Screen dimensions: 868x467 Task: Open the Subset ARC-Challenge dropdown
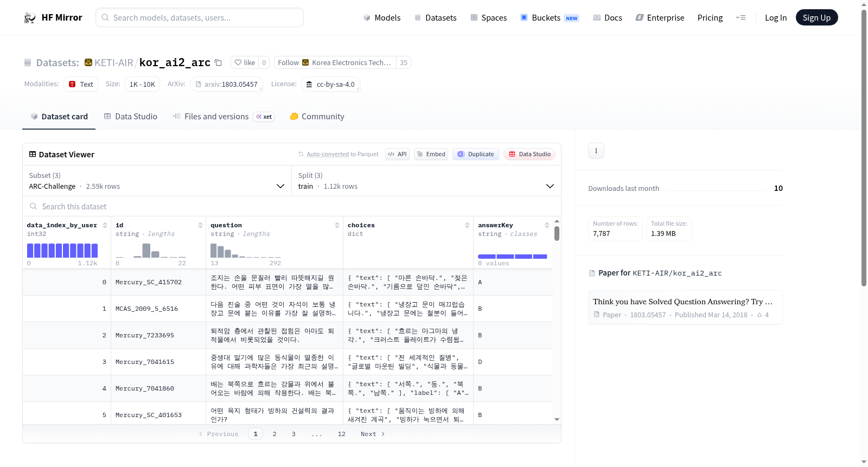(157, 181)
